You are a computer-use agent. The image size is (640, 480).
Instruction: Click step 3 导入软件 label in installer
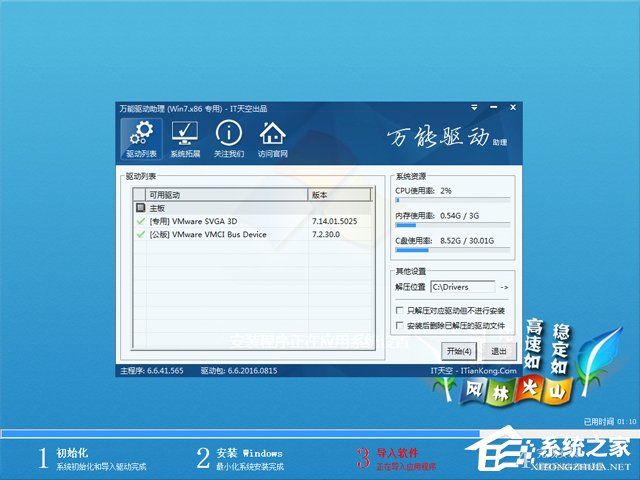point(397,453)
